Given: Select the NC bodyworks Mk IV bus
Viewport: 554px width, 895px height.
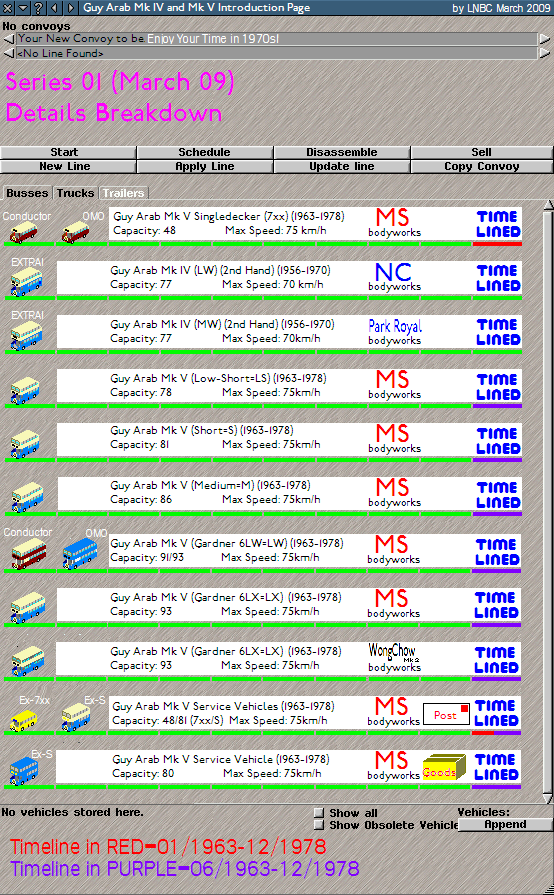Looking at the screenshot, I should pyautogui.click(x=26, y=283).
